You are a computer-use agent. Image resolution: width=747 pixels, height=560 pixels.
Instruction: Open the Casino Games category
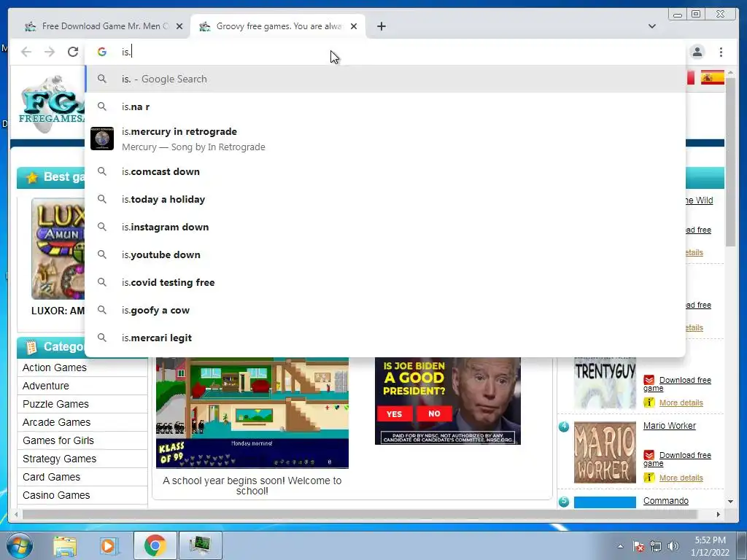coord(56,495)
